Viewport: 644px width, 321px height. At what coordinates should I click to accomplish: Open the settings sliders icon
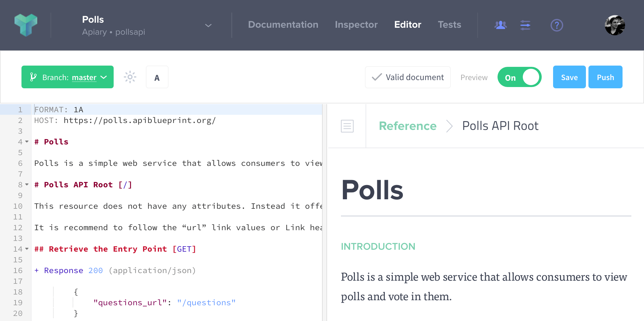525,25
